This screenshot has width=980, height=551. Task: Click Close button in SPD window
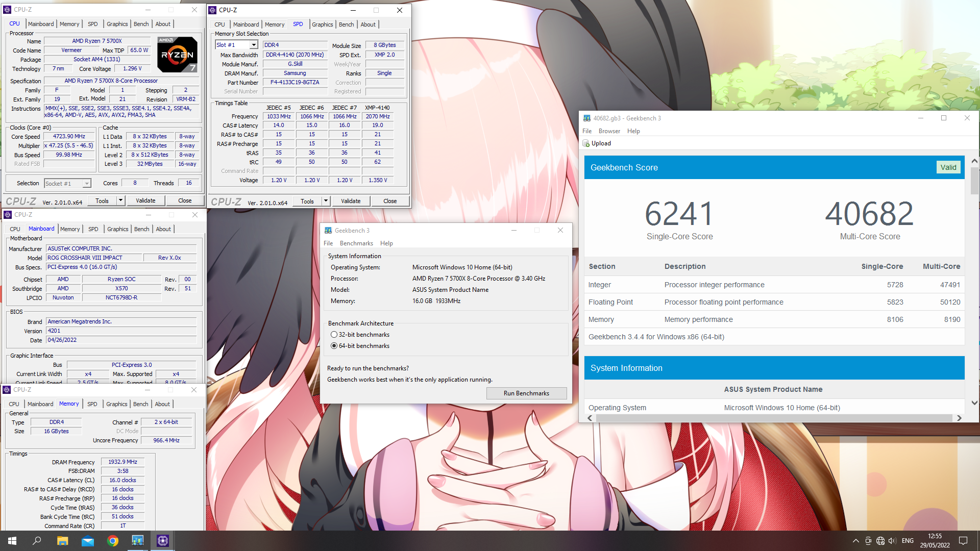point(390,201)
